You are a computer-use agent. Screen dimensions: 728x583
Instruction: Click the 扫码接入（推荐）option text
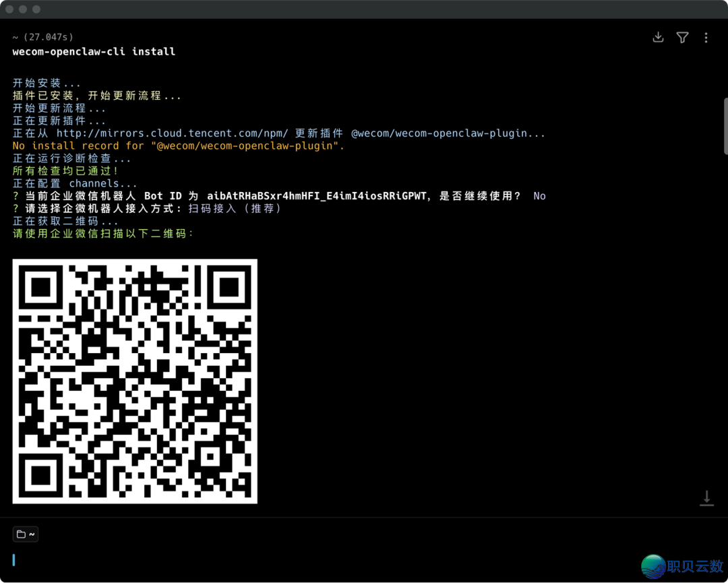(x=235, y=209)
